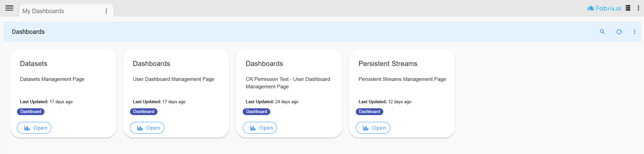Click the Dashboard tag on Persistent Streams card
The image size is (644, 154).
click(x=369, y=112)
